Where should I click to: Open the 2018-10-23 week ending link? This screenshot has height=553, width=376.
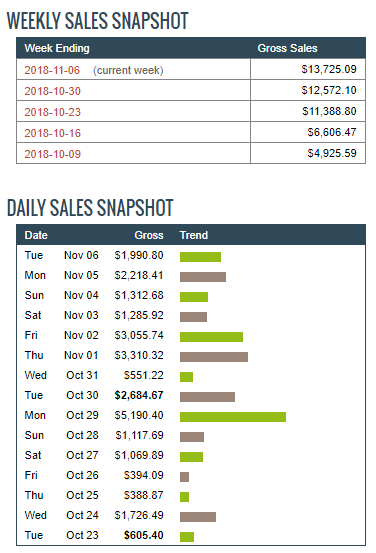[x=52, y=112]
